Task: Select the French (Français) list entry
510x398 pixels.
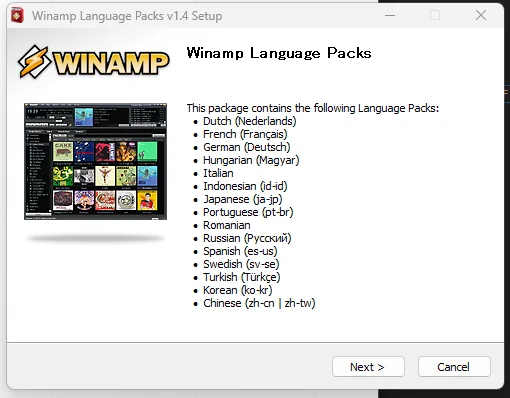Action: coord(245,134)
